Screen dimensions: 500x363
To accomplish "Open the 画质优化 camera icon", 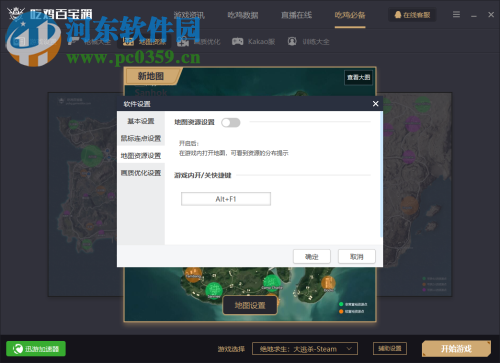I will (x=182, y=41).
